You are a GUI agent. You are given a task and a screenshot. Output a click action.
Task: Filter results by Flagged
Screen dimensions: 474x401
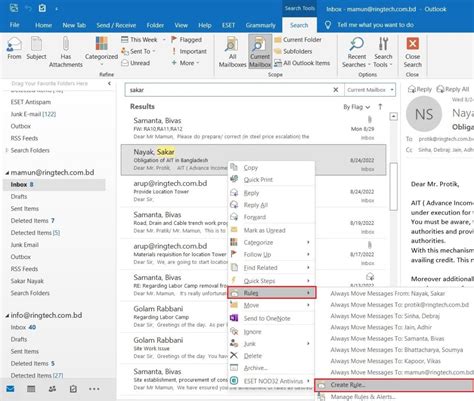coord(186,40)
